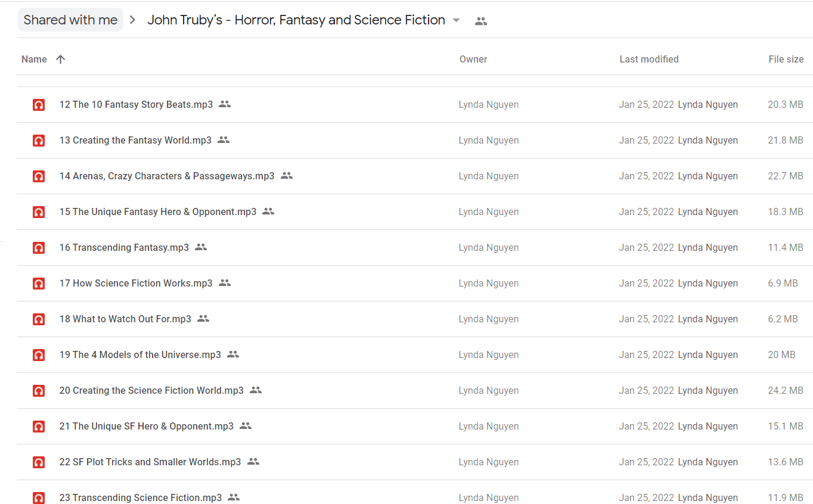The width and height of the screenshot is (813, 504).
Task: Open the folder title dropdown arrow
Action: 457,20
